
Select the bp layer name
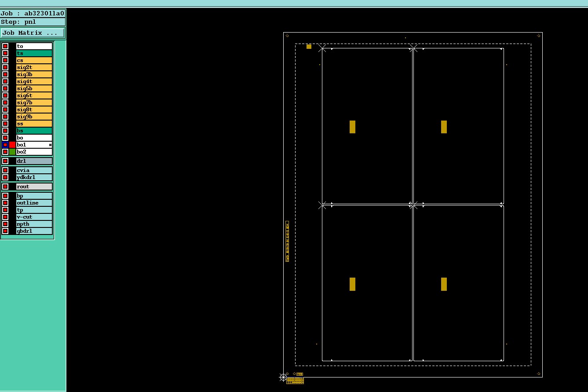[x=34, y=196]
